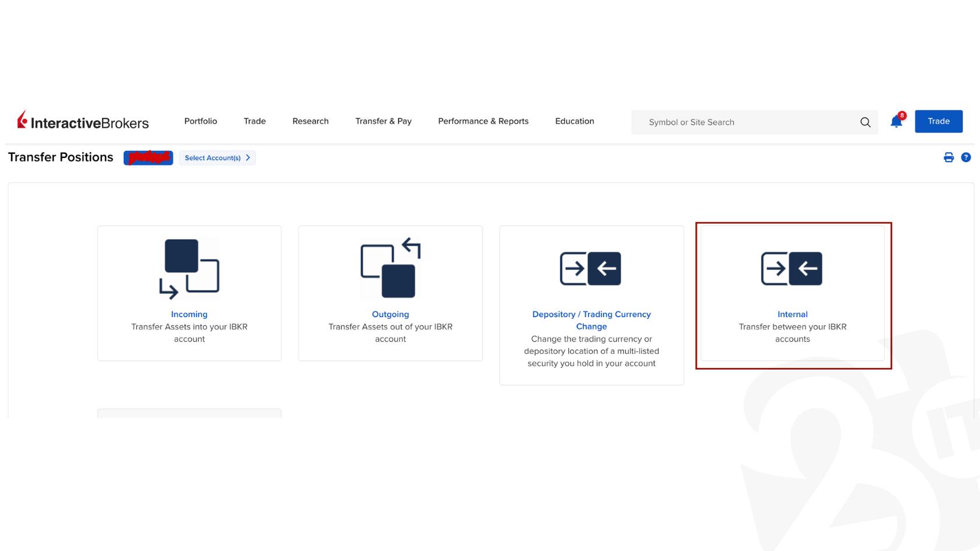980x551 pixels.
Task: Click the Interactive Brokers logo
Action: (x=83, y=121)
